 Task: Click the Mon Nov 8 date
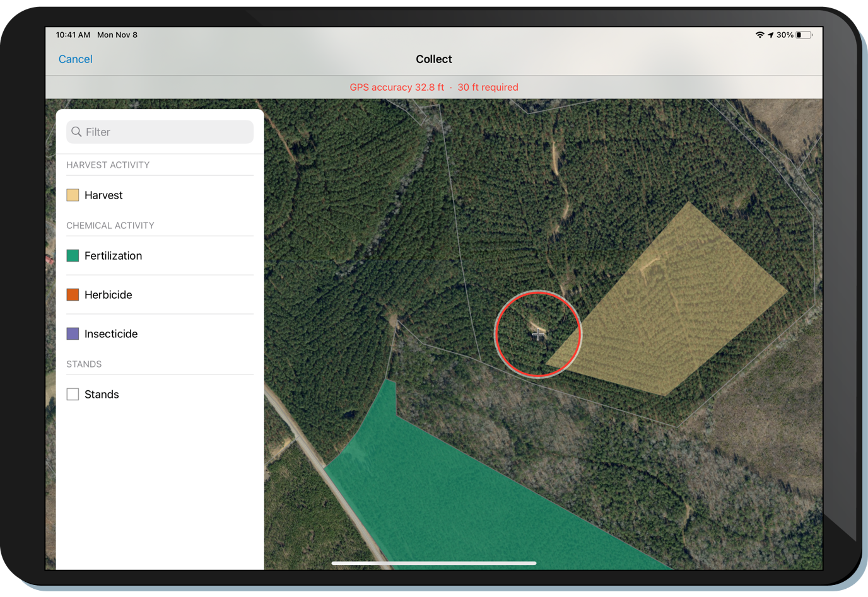117,35
